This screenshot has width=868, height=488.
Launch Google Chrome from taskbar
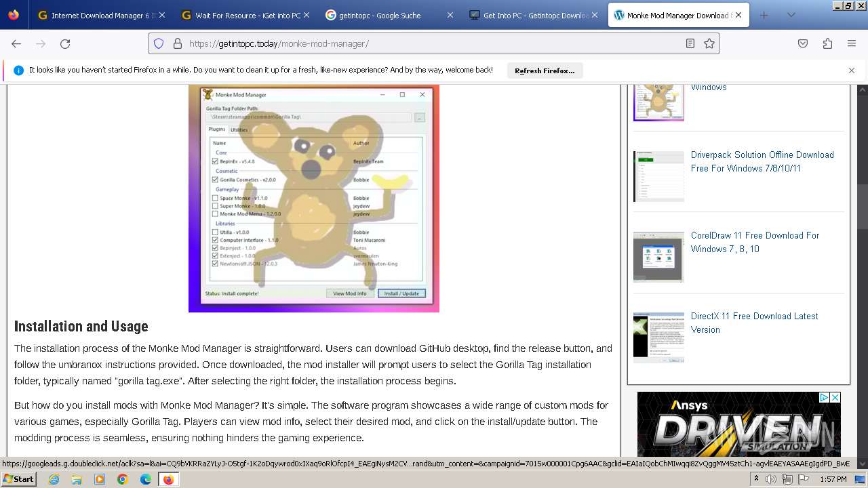click(123, 479)
